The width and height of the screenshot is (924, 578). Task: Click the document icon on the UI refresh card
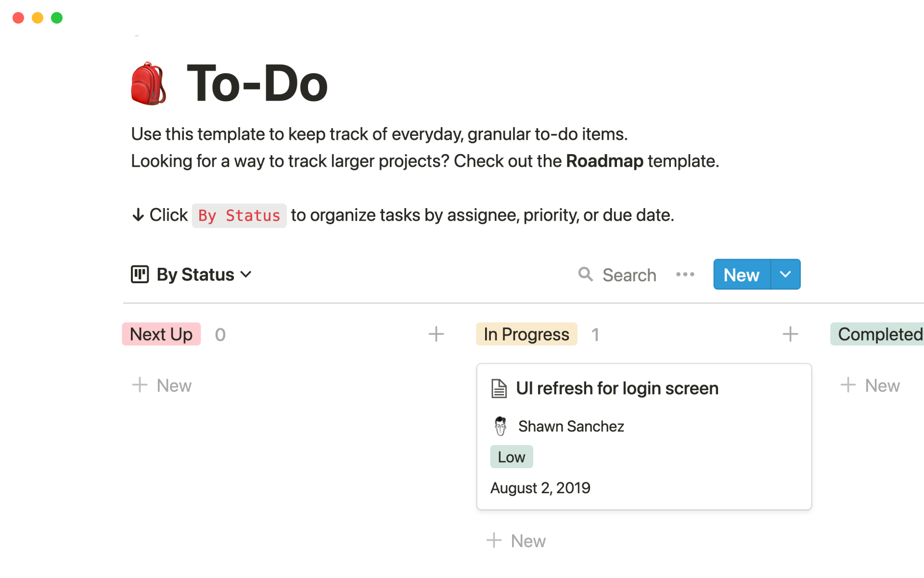click(x=499, y=388)
